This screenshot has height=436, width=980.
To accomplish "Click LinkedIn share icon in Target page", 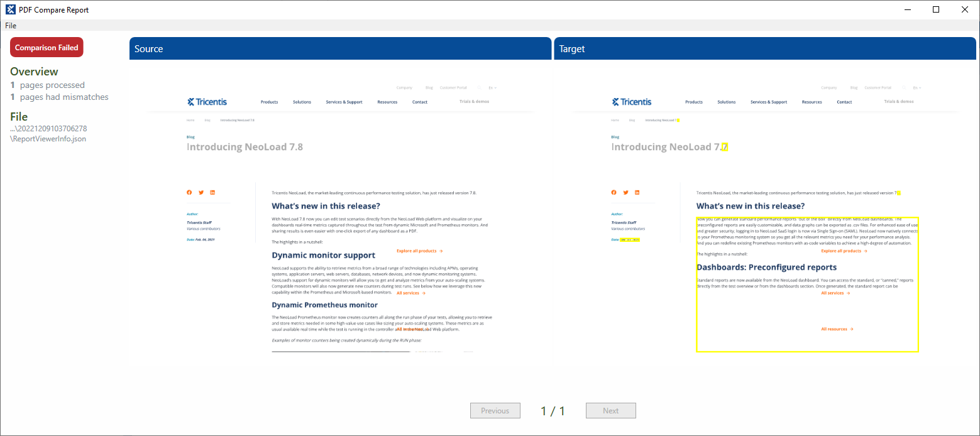I will pos(637,192).
